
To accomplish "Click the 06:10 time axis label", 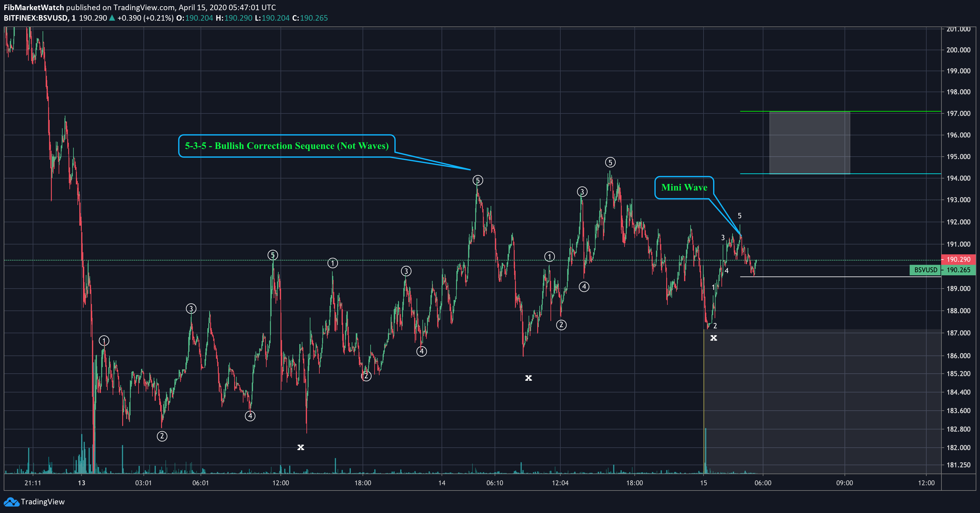I will 495,483.
